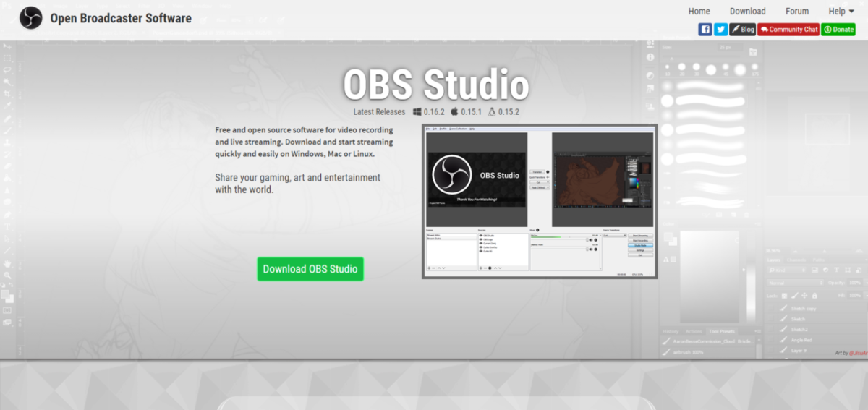868x410 pixels.
Task: Click "Share your gaming, art and entertainment" text
Action: point(297,184)
